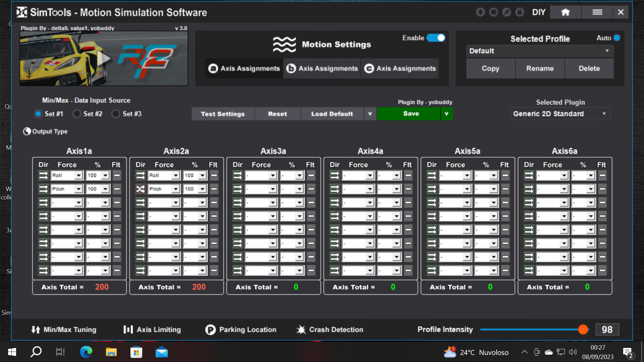
Task: Select Set #2 input source
Action: [x=77, y=114]
